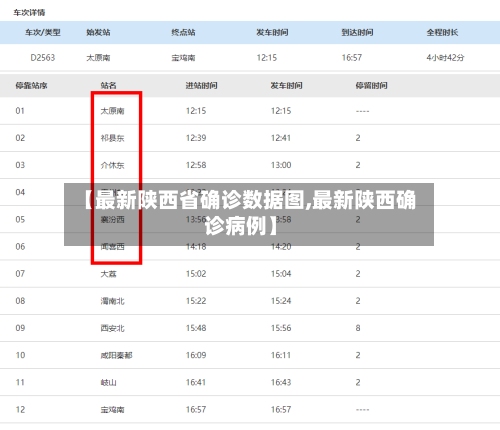Click the 停靠站序 column header
The height and width of the screenshot is (430, 500).
tap(31, 86)
